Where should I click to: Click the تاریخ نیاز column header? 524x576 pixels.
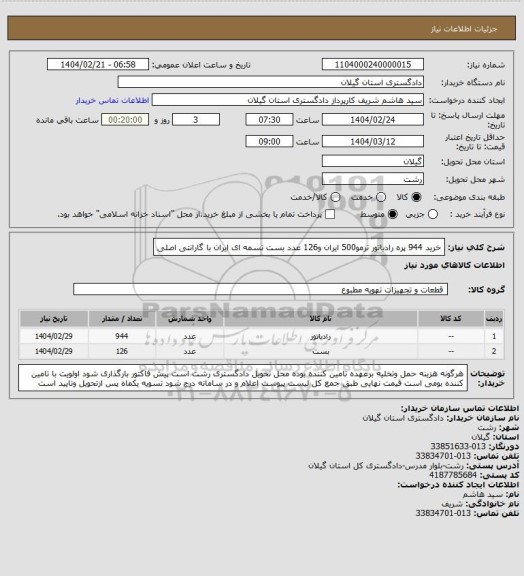pyautogui.click(x=54, y=319)
